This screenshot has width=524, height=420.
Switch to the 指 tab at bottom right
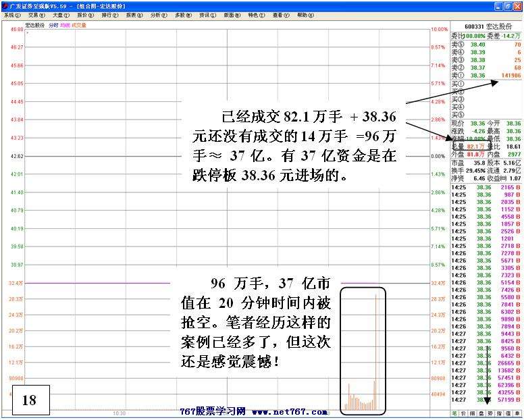tap(499, 414)
